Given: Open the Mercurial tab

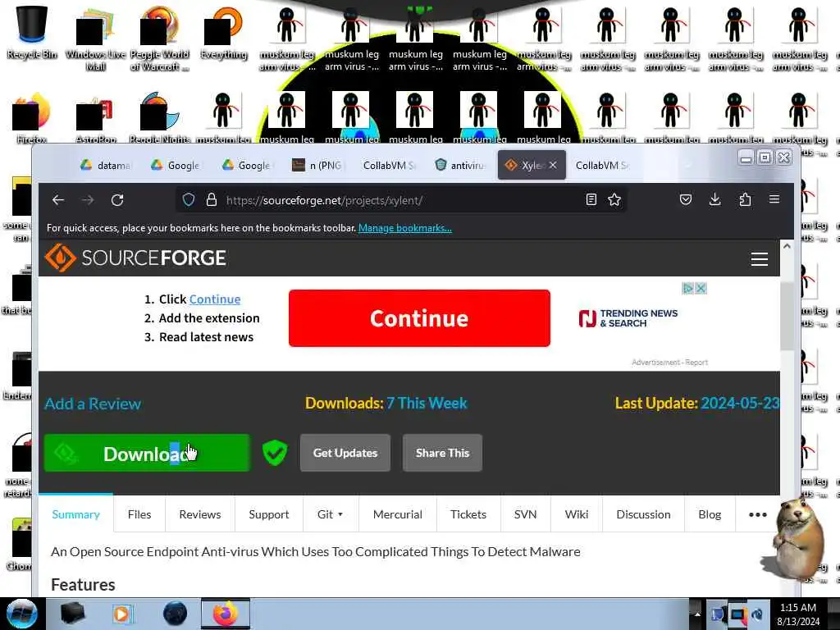Looking at the screenshot, I should tap(398, 514).
